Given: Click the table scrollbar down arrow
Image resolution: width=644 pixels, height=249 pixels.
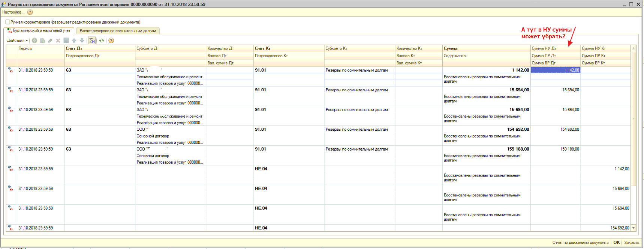Looking at the screenshot, I should coord(634,228).
